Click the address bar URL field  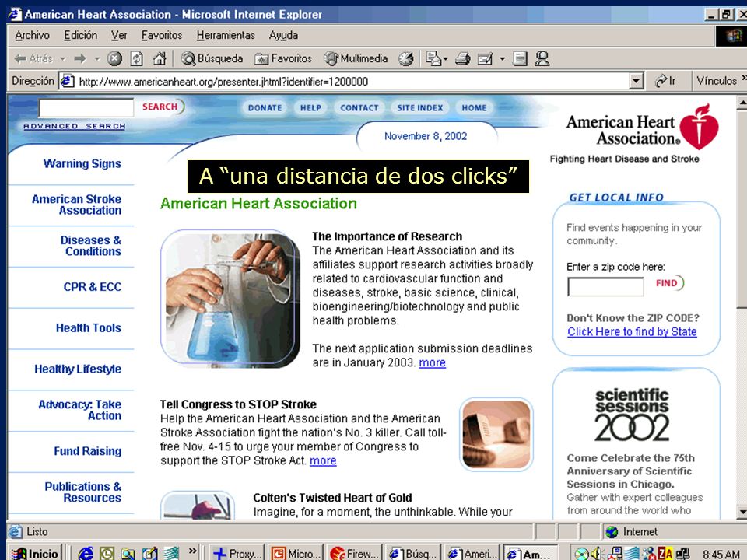352,82
